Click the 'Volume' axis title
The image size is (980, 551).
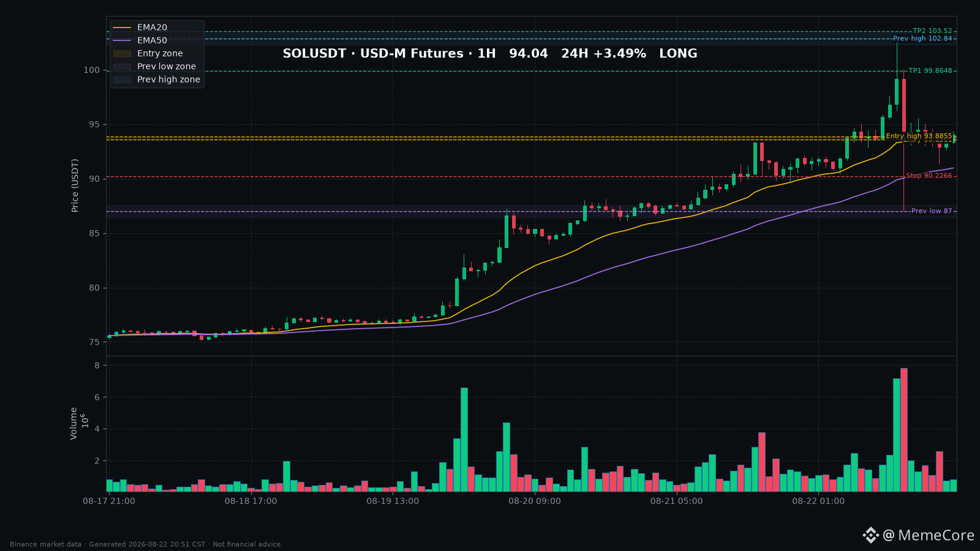click(x=73, y=423)
